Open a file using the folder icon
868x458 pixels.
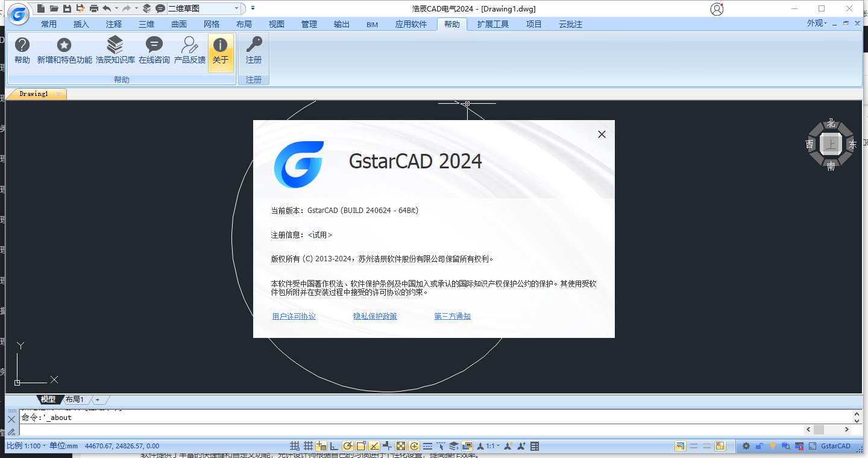tap(54, 8)
